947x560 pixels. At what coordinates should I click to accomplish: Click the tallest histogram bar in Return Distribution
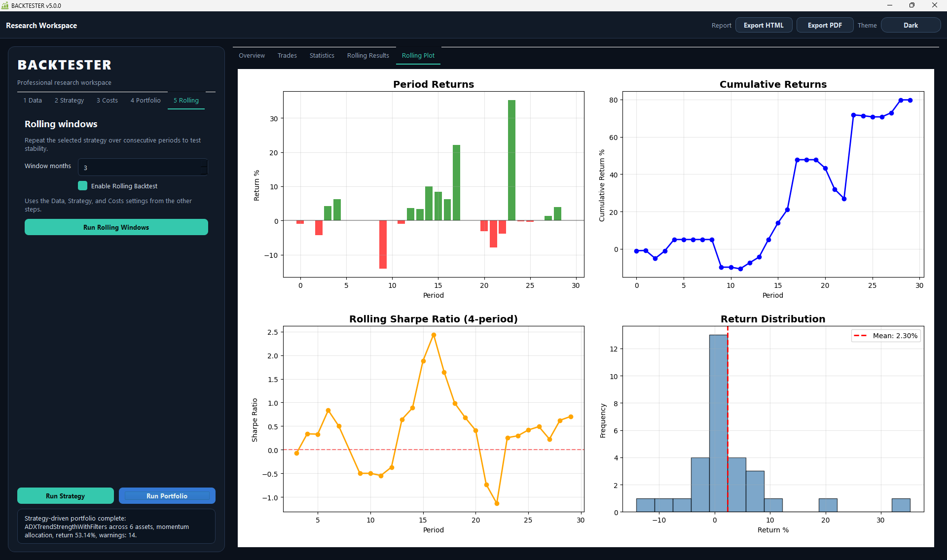pyautogui.click(x=718, y=423)
